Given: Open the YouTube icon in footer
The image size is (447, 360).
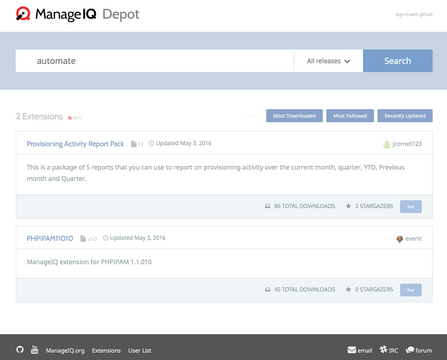Looking at the screenshot, I should tap(34, 349).
